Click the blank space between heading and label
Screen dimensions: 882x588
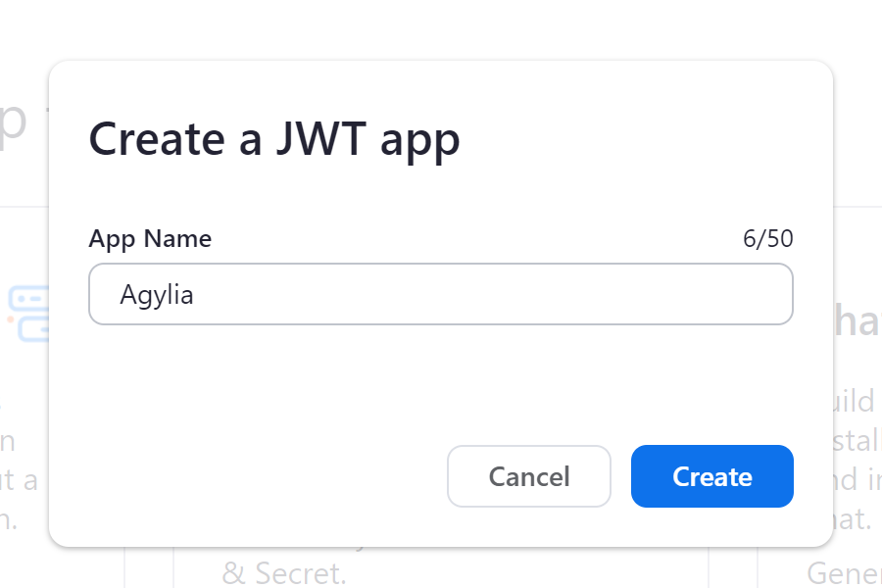(x=441, y=197)
